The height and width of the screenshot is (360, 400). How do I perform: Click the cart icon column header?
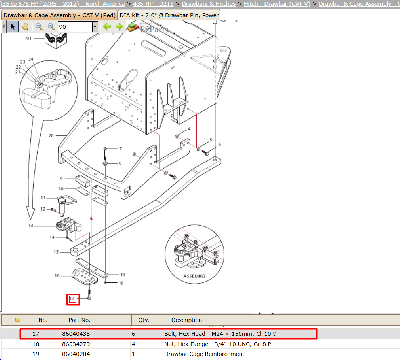tap(17, 320)
